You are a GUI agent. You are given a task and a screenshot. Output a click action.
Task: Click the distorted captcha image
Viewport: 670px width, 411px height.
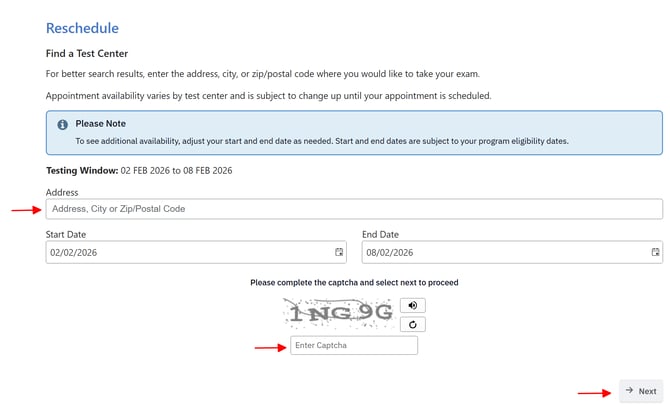click(340, 314)
